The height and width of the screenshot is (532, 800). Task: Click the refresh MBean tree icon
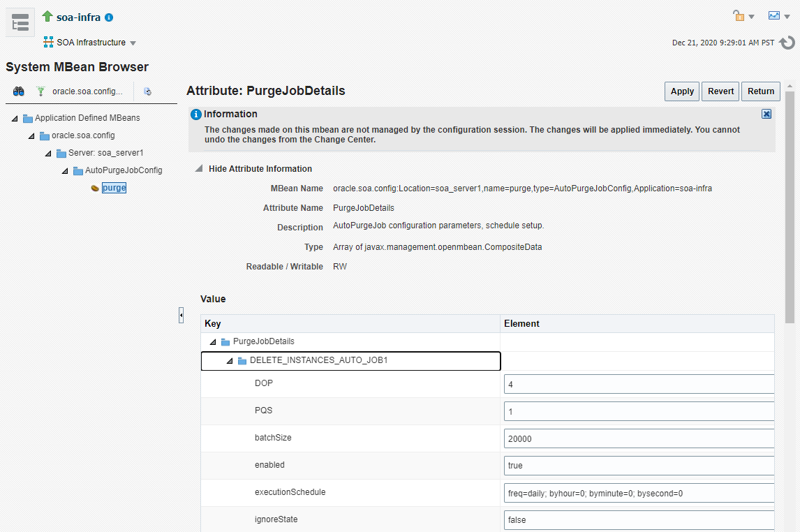click(147, 92)
